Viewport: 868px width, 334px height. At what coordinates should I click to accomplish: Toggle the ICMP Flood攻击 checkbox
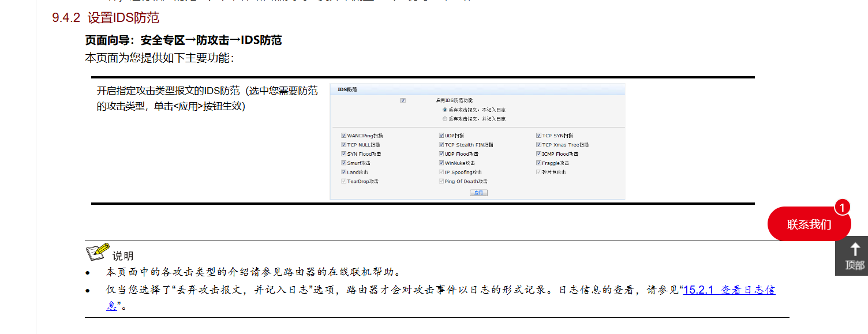click(x=539, y=154)
